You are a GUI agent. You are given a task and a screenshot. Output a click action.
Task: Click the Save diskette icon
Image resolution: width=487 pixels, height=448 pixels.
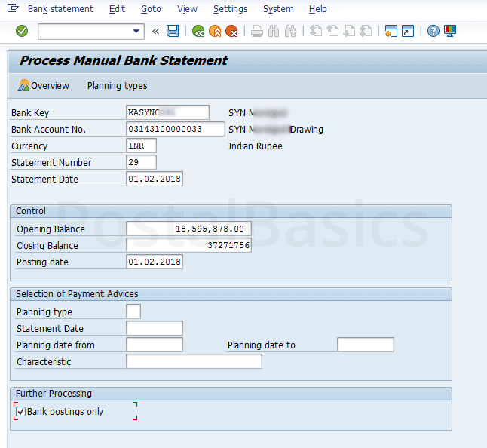(x=173, y=31)
